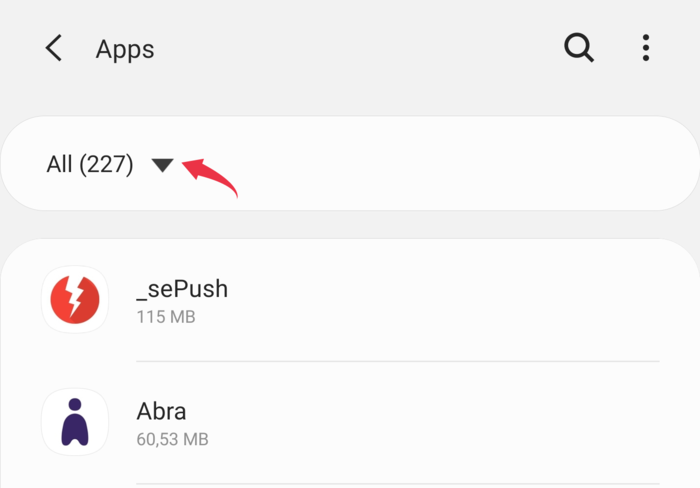Tap the red _sePush lightning app icon
Image resolution: width=700 pixels, height=488 pixels.
[75, 300]
